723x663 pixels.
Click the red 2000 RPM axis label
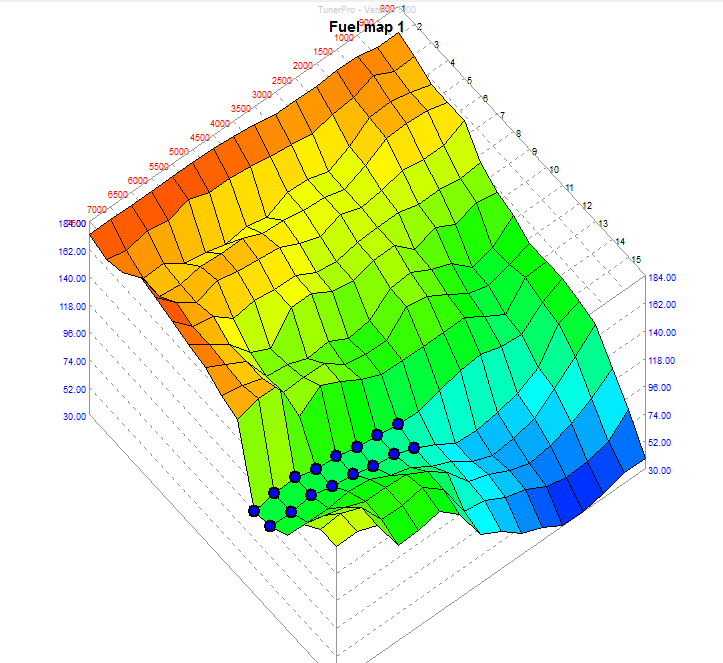(302, 66)
